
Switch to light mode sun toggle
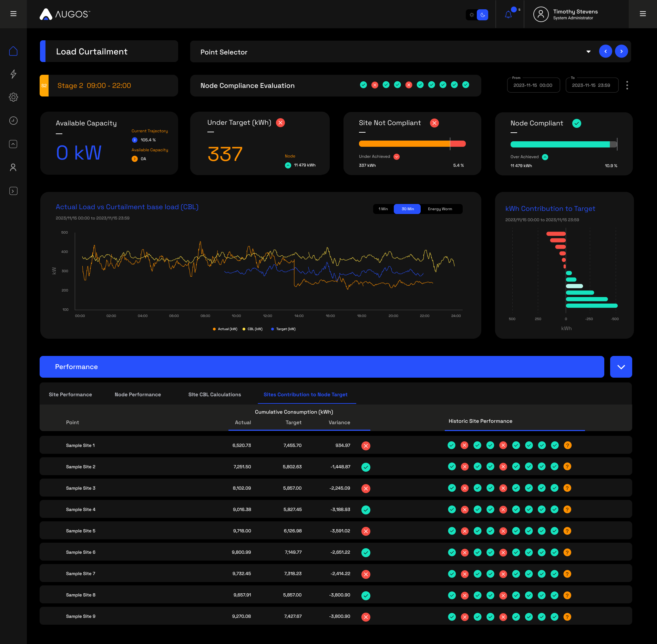click(472, 15)
